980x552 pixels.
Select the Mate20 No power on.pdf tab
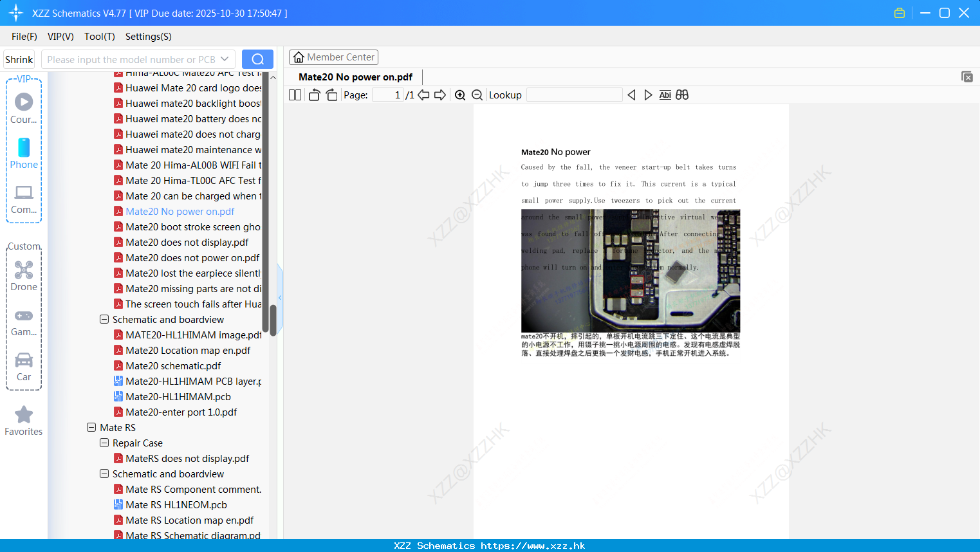click(355, 77)
